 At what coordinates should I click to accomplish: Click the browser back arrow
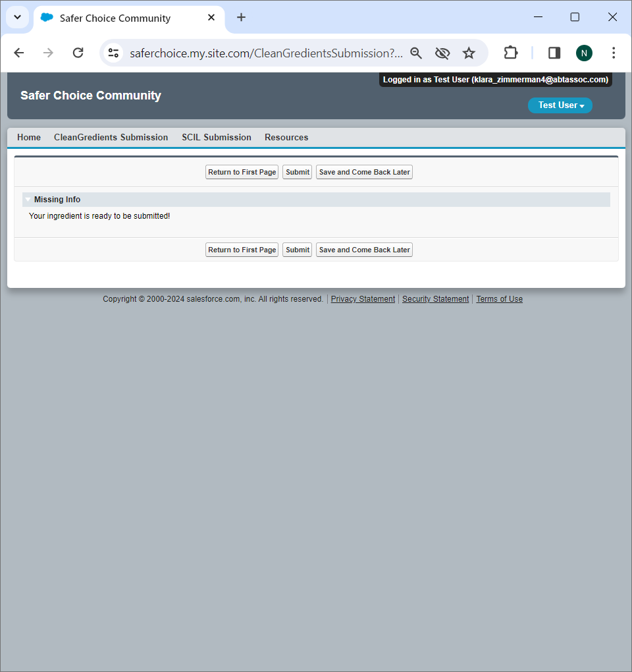19,53
